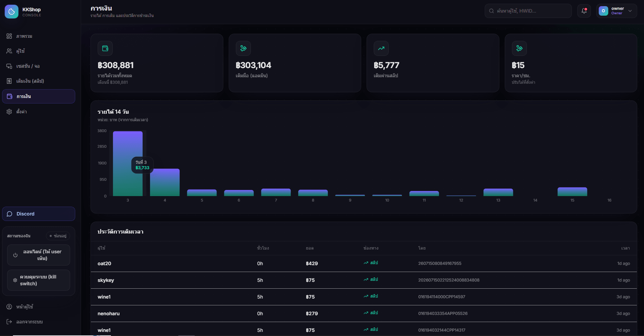Click the nenoharu user row name
The image size is (644, 336).
109,314
